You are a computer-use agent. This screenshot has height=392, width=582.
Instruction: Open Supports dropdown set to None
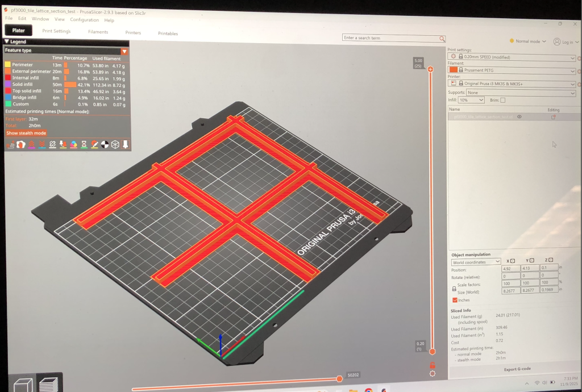(521, 93)
